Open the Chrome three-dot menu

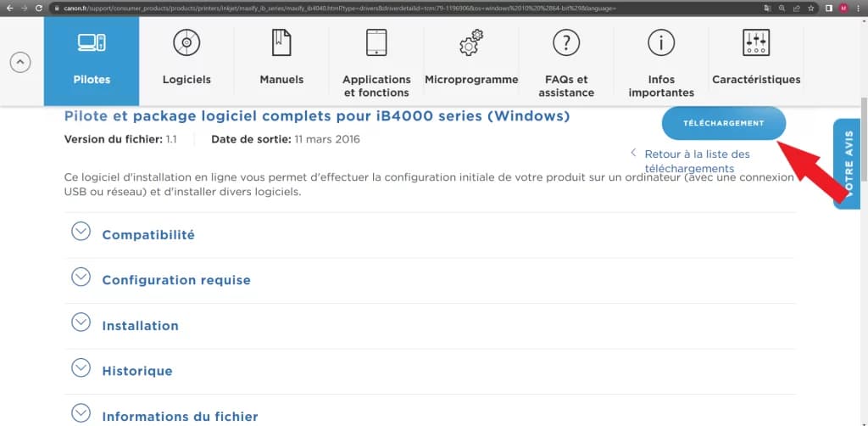(x=858, y=8)
